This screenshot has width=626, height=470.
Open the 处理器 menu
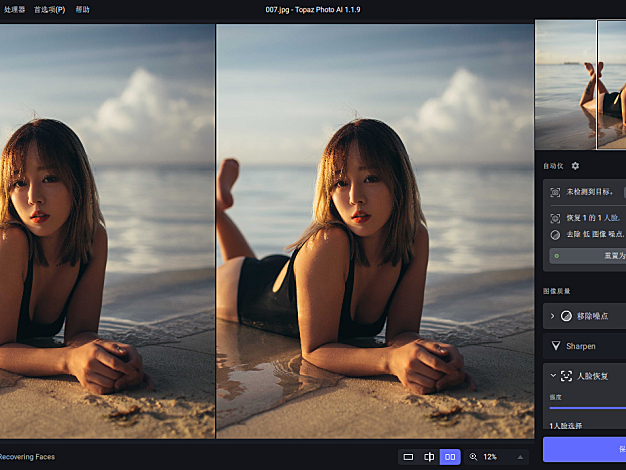[x=14, y=9]
